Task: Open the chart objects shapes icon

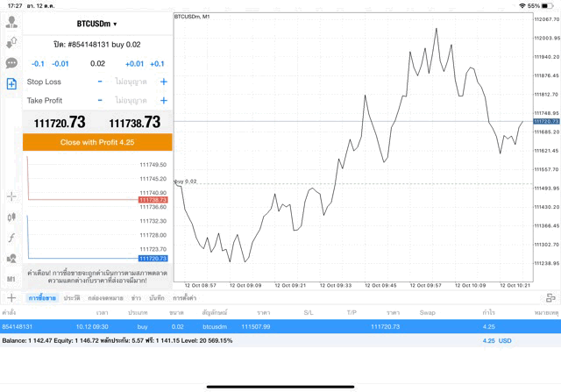Action: (11, 259)
